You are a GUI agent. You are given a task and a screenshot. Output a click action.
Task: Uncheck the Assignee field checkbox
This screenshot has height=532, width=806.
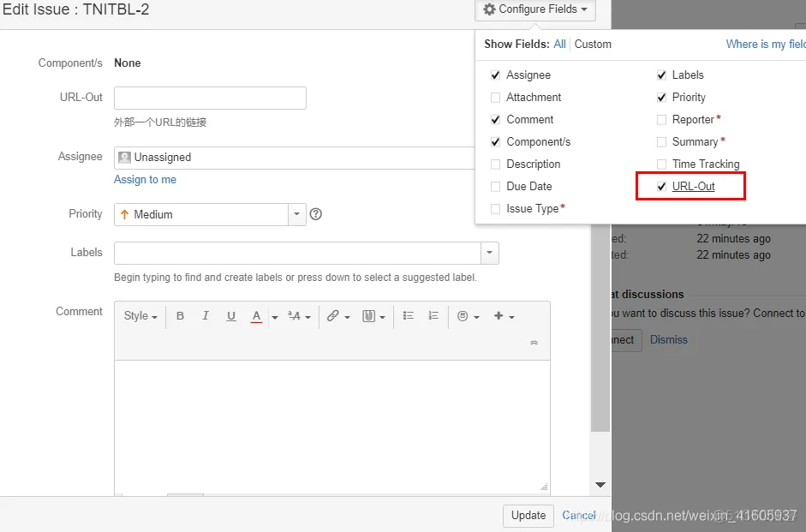pos(496,75)
